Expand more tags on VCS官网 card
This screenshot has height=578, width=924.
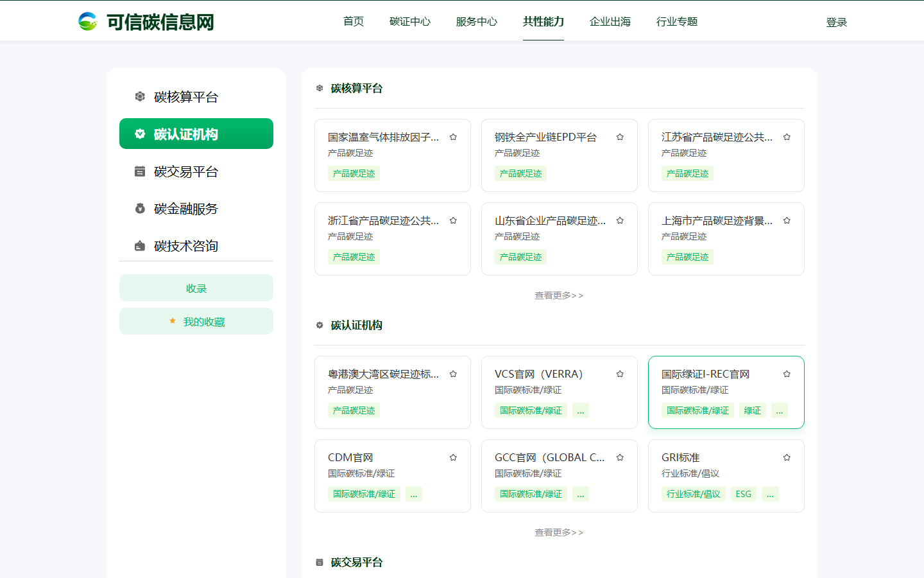tap(581, 410)
